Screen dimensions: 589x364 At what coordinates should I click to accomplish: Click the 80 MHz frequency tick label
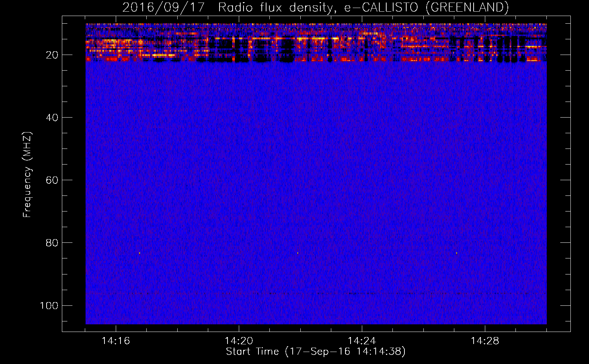pyautogui.click(x=52, y=243)
